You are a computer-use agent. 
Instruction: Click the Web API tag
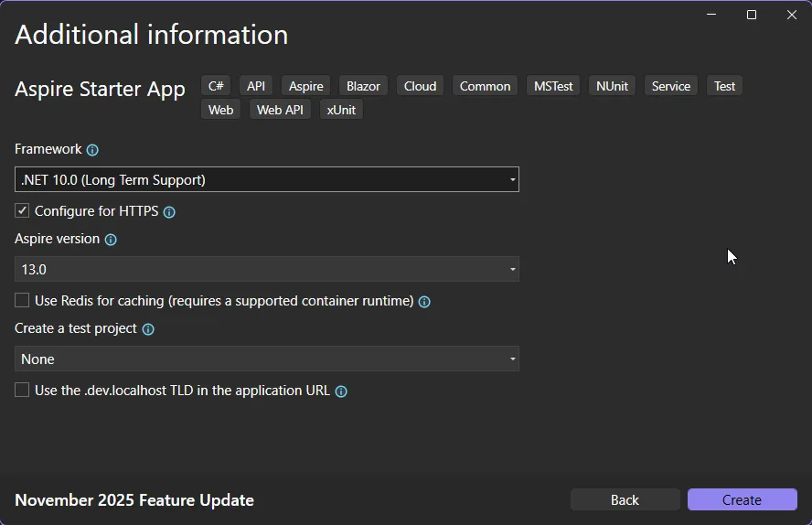(x=280, y=110)
